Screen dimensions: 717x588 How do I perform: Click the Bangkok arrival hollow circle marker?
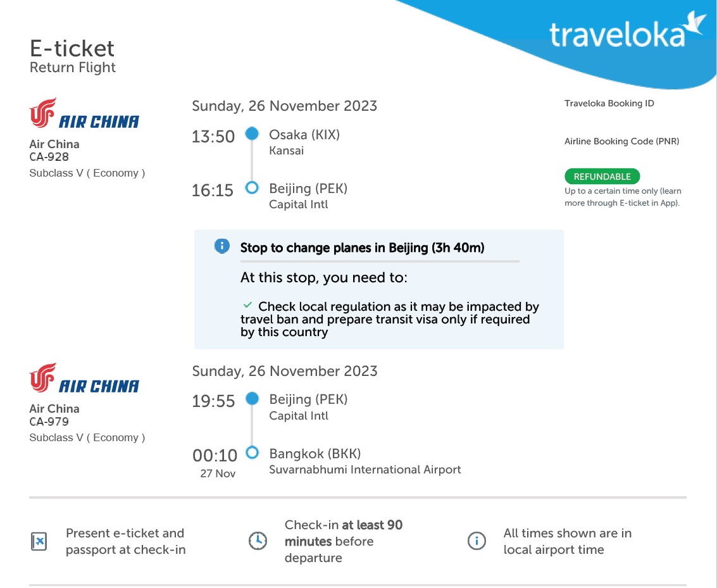(252, 453)
